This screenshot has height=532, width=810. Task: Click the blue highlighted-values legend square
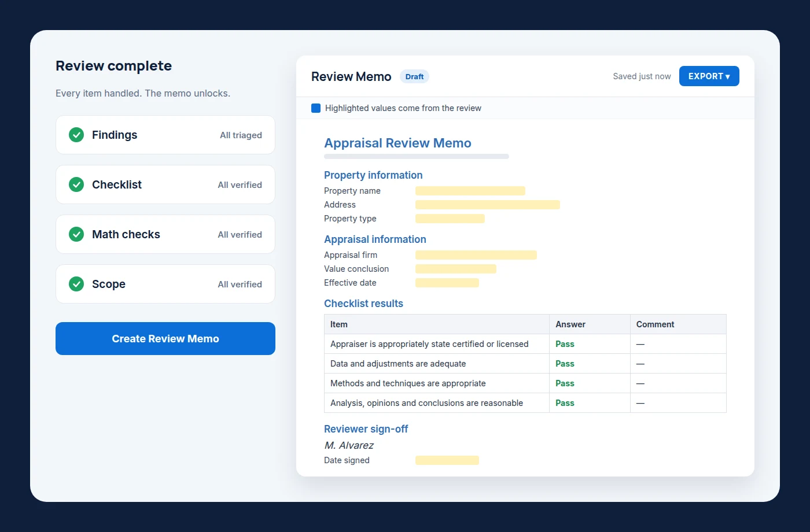click(x=316, y=108)
